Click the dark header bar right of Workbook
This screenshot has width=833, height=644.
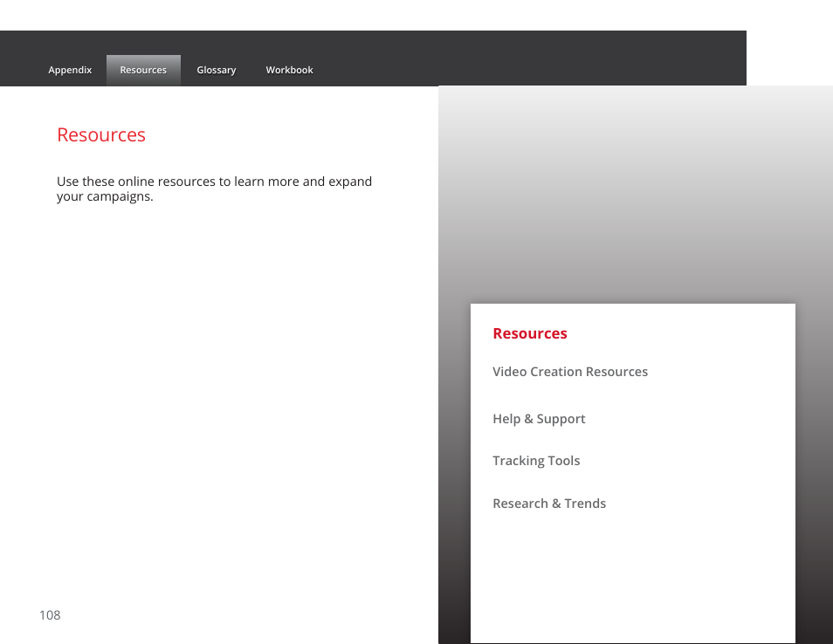[524, 59]
